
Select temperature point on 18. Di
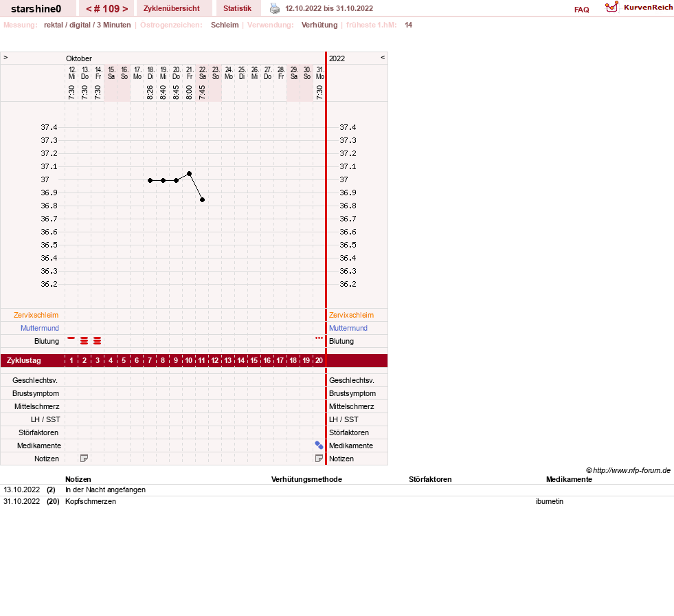coord(150,180)
